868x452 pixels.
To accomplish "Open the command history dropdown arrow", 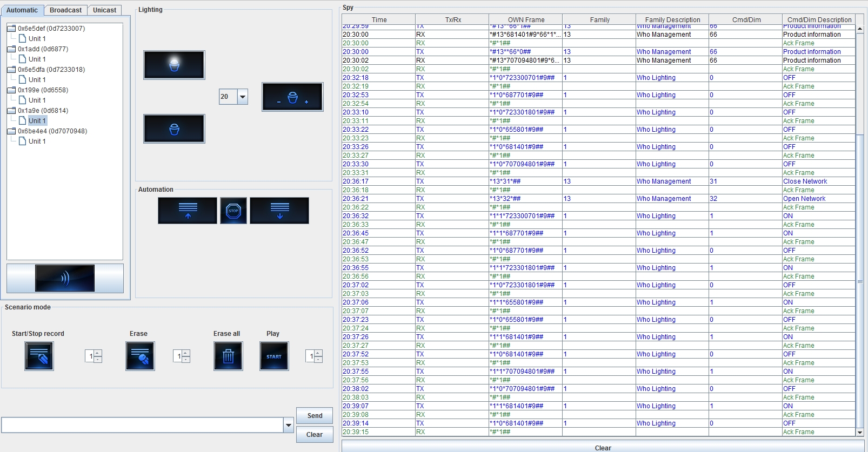I will (x=289, y=425).
